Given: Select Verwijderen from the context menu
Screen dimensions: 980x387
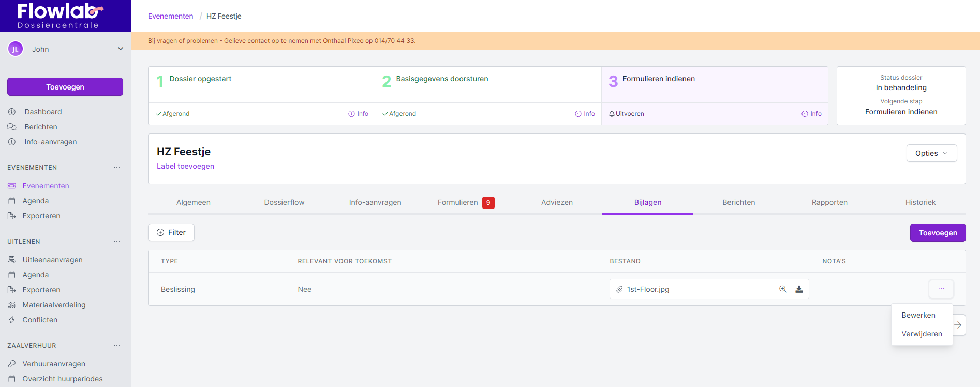Looking at the screenshot, I should click(922, 334).
